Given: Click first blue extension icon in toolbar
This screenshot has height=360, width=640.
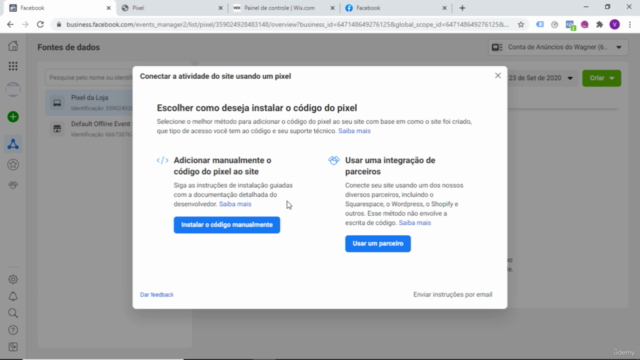Looking at the screenshot, I should point(540,24).
